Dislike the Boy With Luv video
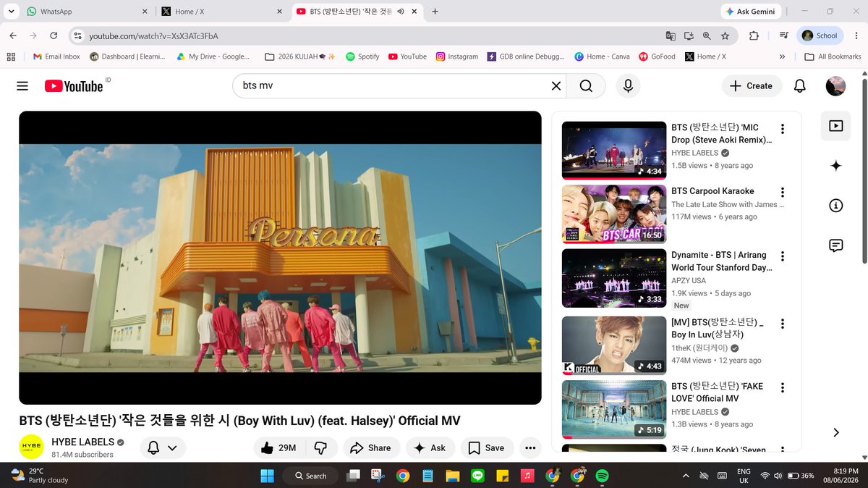Image resolution: width=868 pixels, height=488 pixels. 321,448
